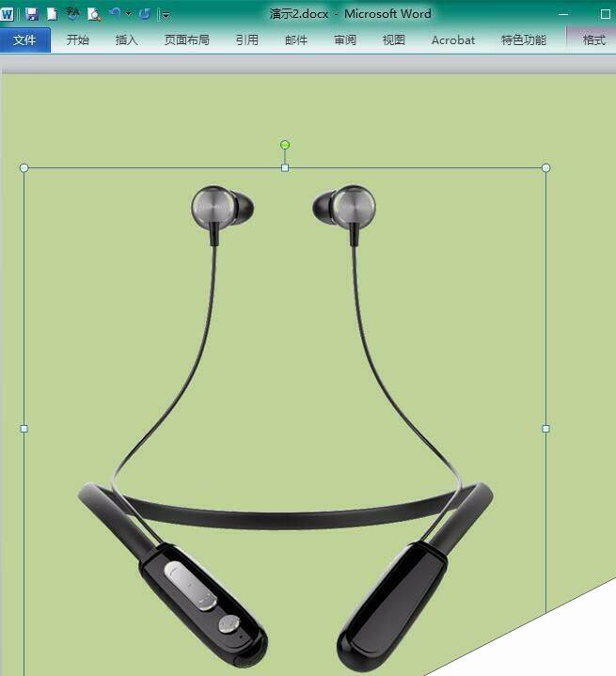Open the 格式 (Format) picture tools tab
The width and height of the screenshot is (616, 676).
pyautogui.click(x=594, y=40)
